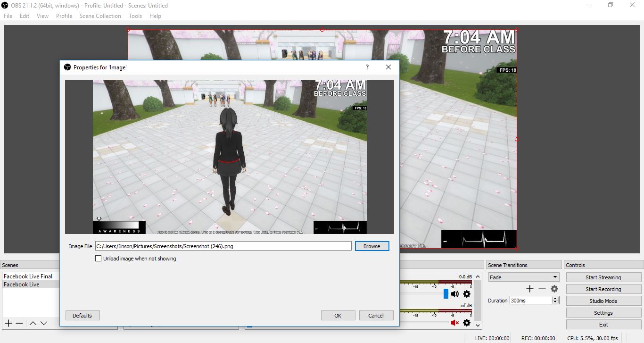Remove the scene transition with the minus icon
The width and height of the screenshot is (644, 343).
click(x=542, y=289)
